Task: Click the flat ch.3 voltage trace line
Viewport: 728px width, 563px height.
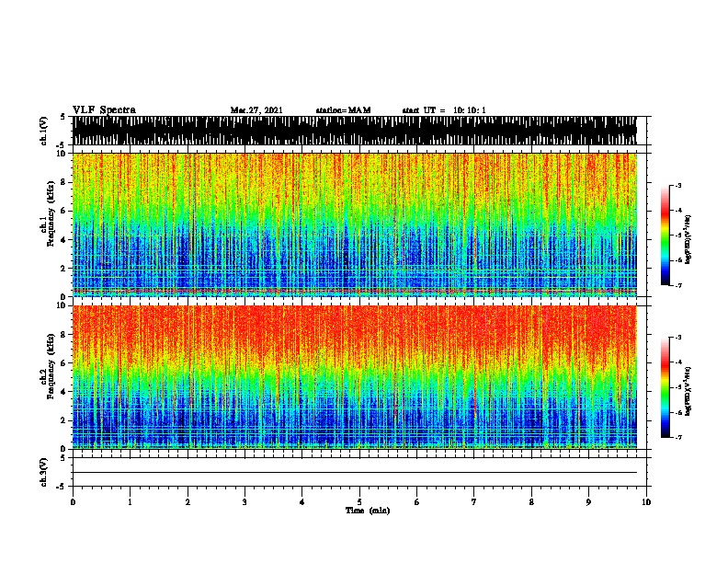Action: pyautogui.click(x=354, y=473)
